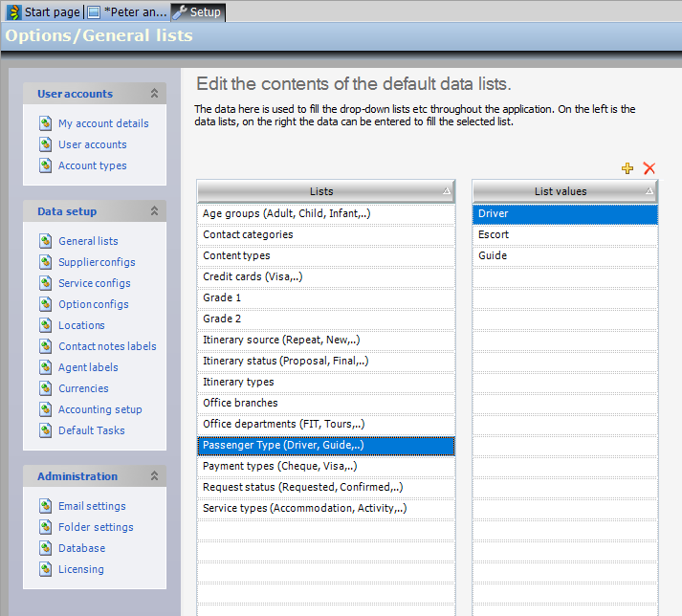
Task: Open the Accounting setup link
Action: pyautogui.click(x=99, y=409)
